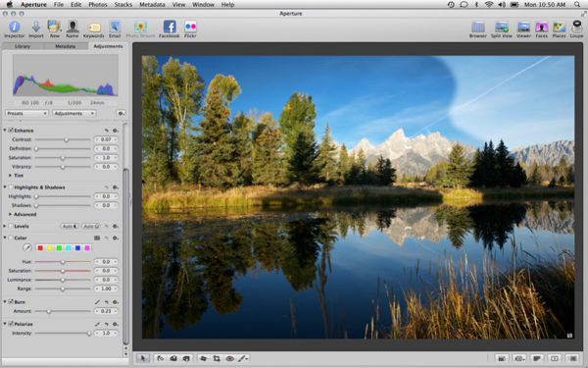Viewport: 588px width, 368px height.
Task: Open the Name faces tool
Action: (x=73, y=28)
